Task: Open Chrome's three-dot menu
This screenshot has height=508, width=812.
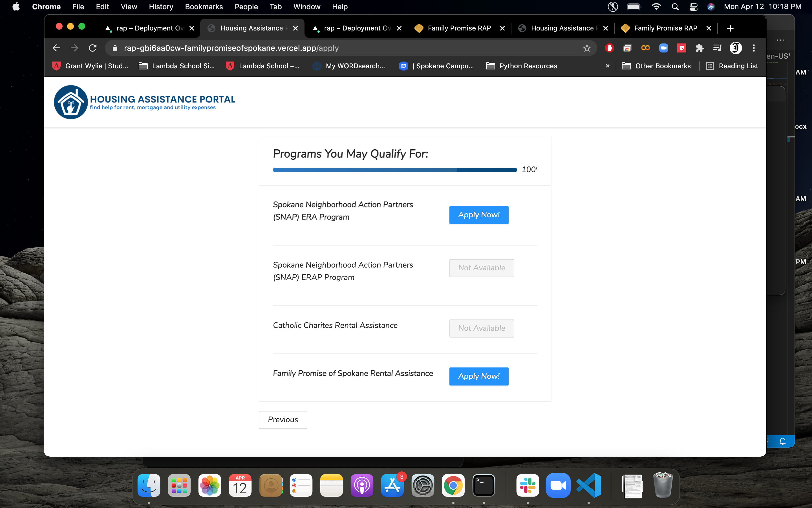Action: tap(754, 48)
